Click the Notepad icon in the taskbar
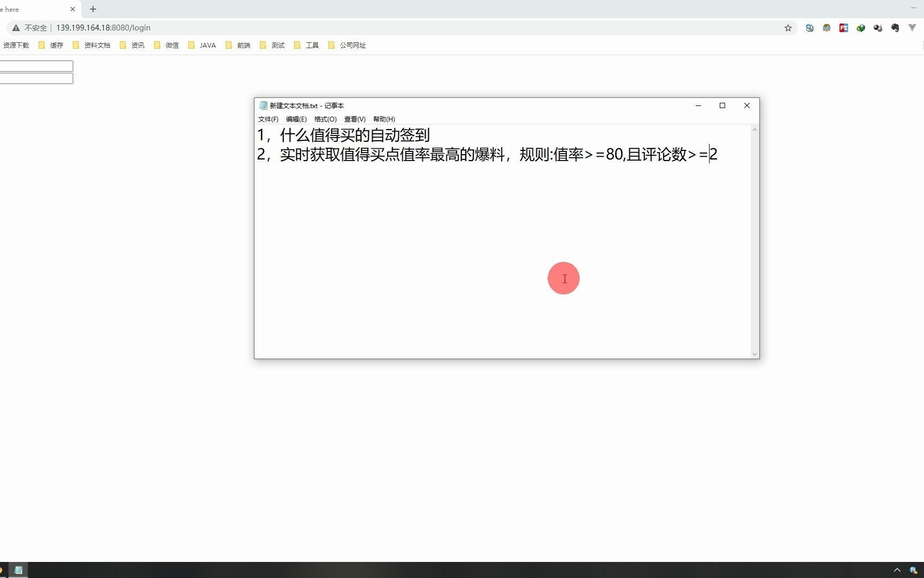The width and height of the screenshot is (924, 578). coord(18,570)
